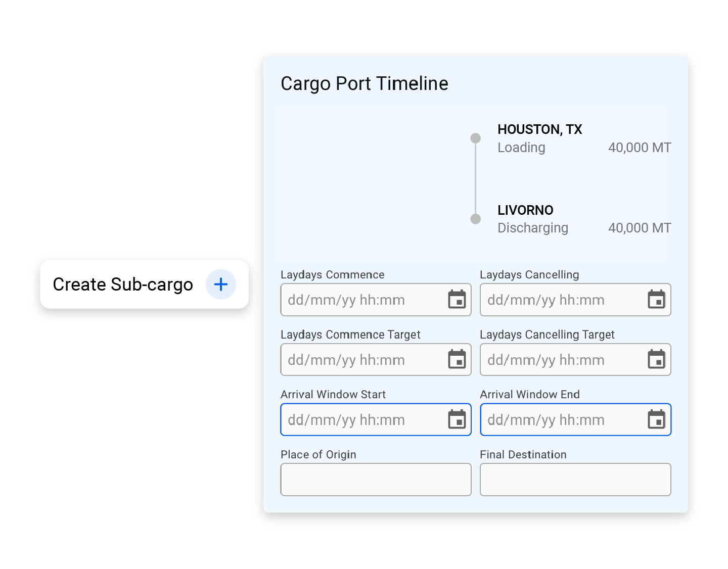Click the Discharging 40,000 MT quantity

coord(640,228)
